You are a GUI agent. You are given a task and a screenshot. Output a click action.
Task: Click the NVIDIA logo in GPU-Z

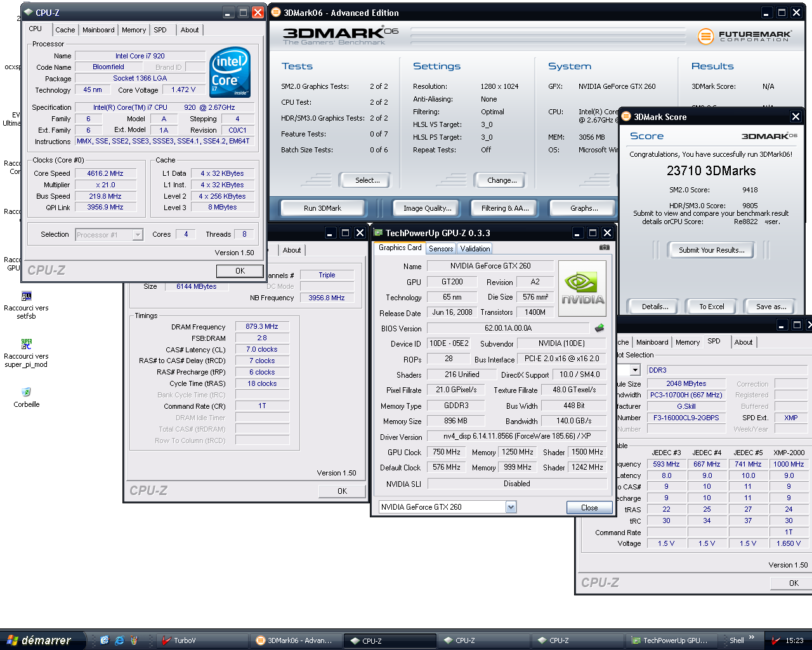click(x=582, y=288)
